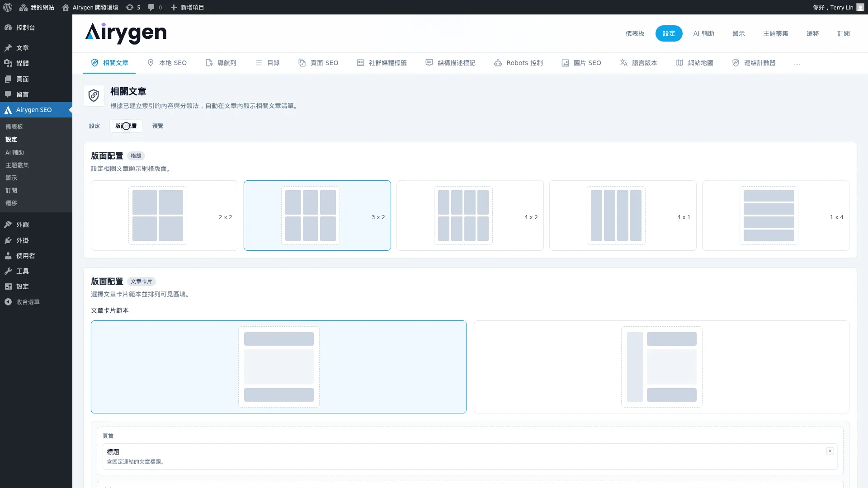Screen dimensions: 868x488
Task: Choose the 4 x 2 grid layout
Action: point(470,216)
